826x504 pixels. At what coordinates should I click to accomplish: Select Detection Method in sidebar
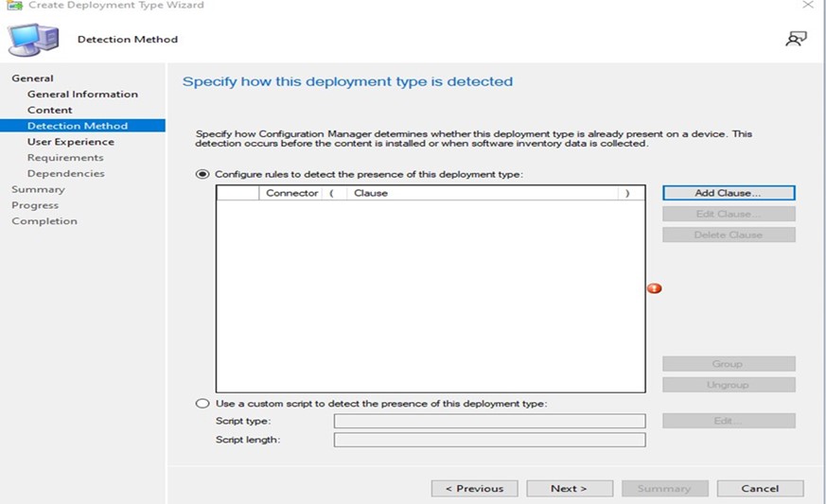point(78,126)
